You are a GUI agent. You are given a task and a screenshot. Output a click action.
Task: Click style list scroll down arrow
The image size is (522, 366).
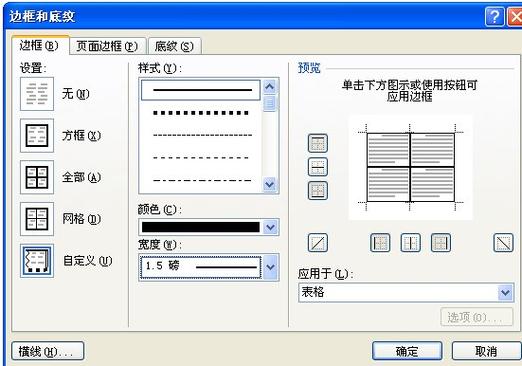point(270,184)
